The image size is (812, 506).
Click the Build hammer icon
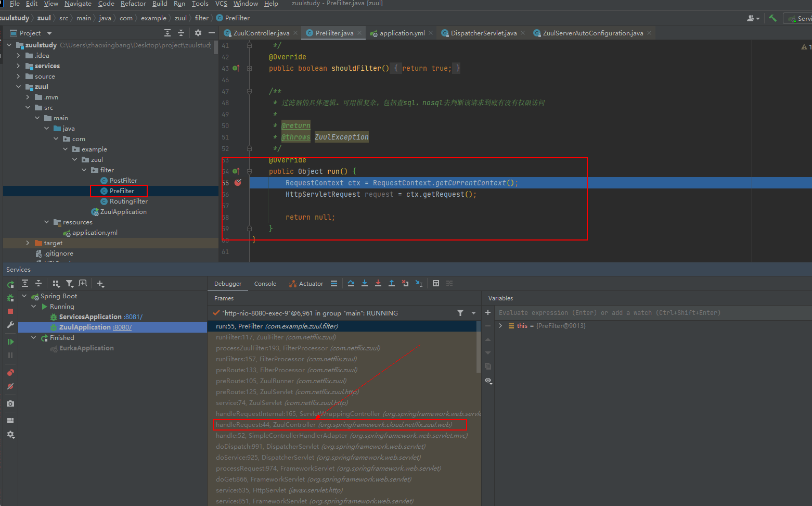coord(773,18)
